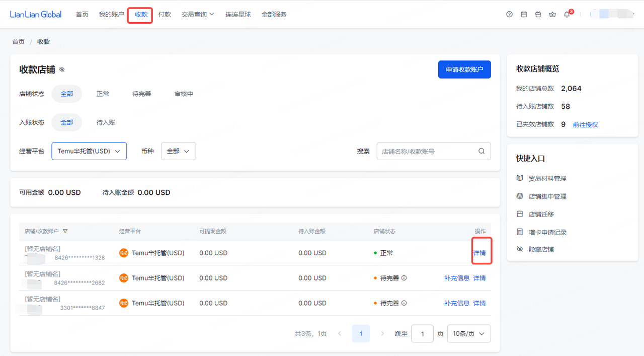644x356 pixels.
Task: Click 隐藏店铺 crossed-eye icon
Action: click(520, 249)
